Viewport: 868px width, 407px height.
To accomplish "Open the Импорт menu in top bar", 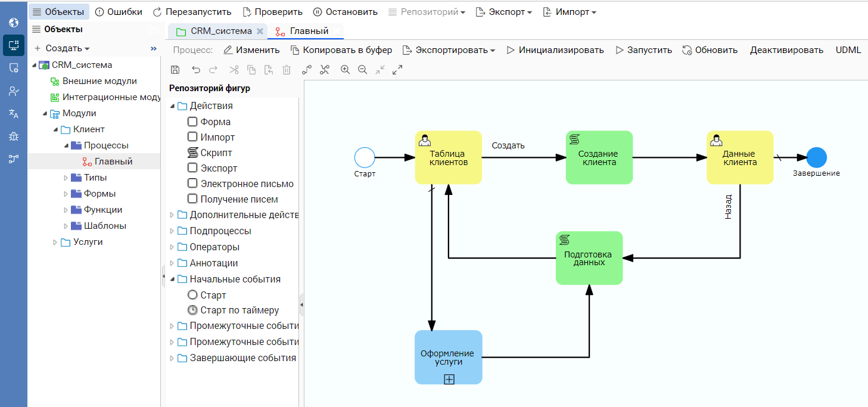I will 569,12.
